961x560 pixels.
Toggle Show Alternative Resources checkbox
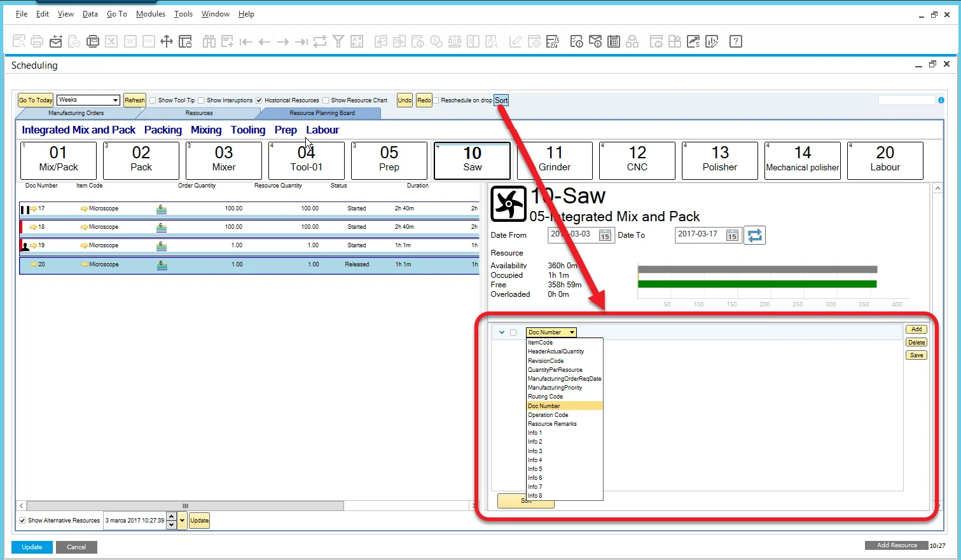[22, 521]
